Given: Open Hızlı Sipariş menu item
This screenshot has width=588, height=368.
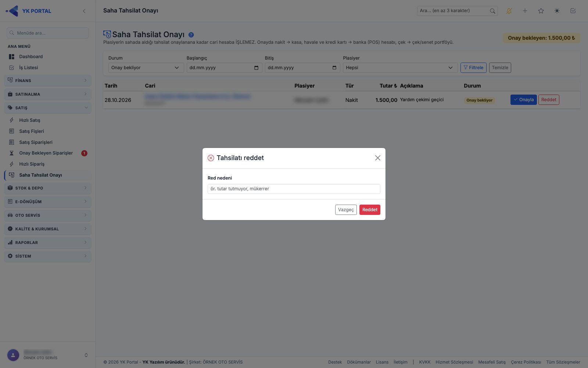Looking at the screenshot, I should [x=48, y=164].
